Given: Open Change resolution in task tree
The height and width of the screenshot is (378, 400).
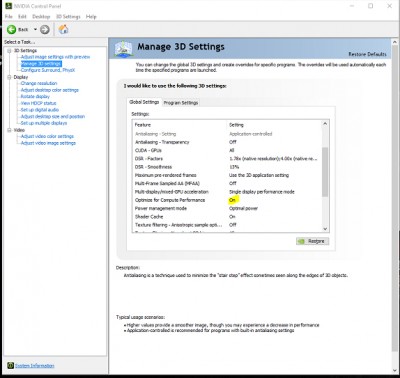Looking at the screenshot, I should pos(39,83).
